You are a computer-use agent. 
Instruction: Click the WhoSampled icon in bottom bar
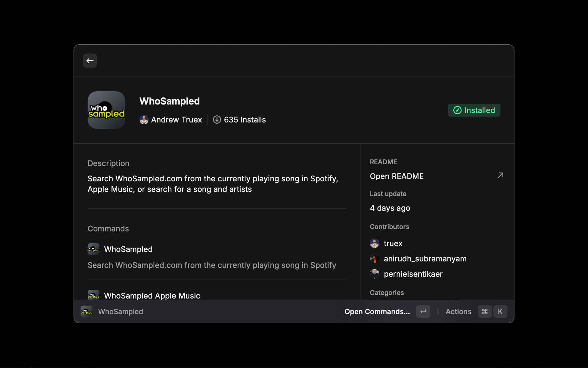coord(86,311)
